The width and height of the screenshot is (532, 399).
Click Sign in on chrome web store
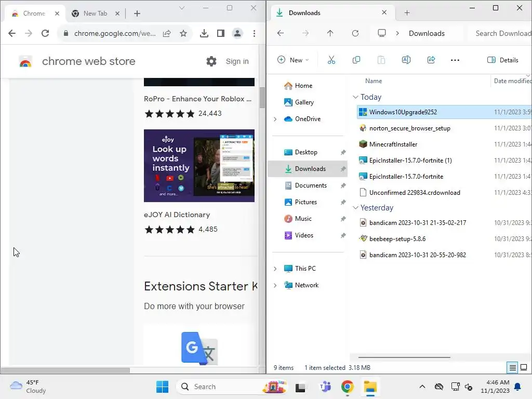(x=237, y=61)
